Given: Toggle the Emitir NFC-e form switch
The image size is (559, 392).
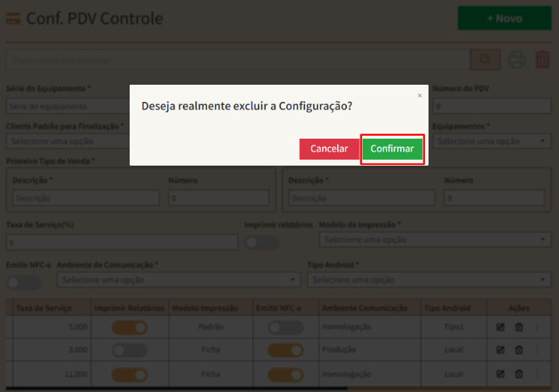Looking at the screenshot, I should click(x=24, y=283).
